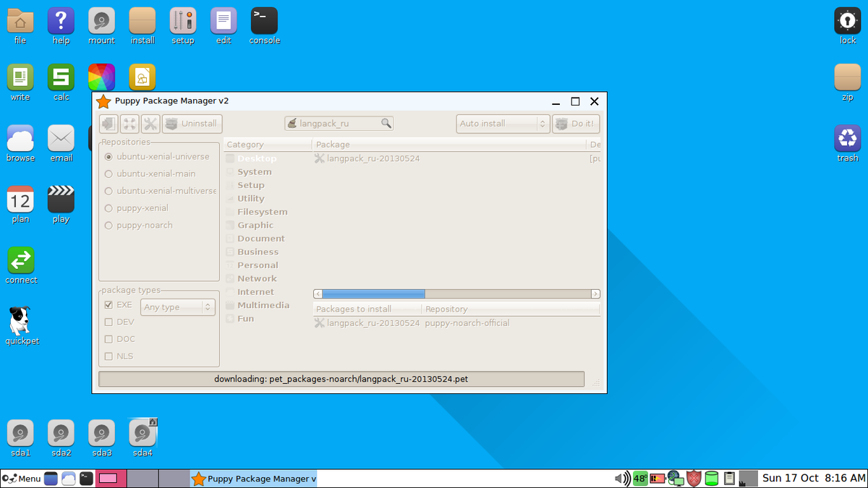This screenshot has width=868, height=488.
Task: Open the Any type package dropdown
Action: click(x=178, y=307)
